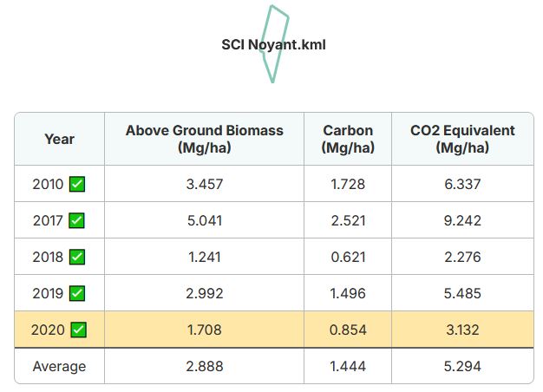Click highlighted CO2 value 3.132

tap(462, 330)
